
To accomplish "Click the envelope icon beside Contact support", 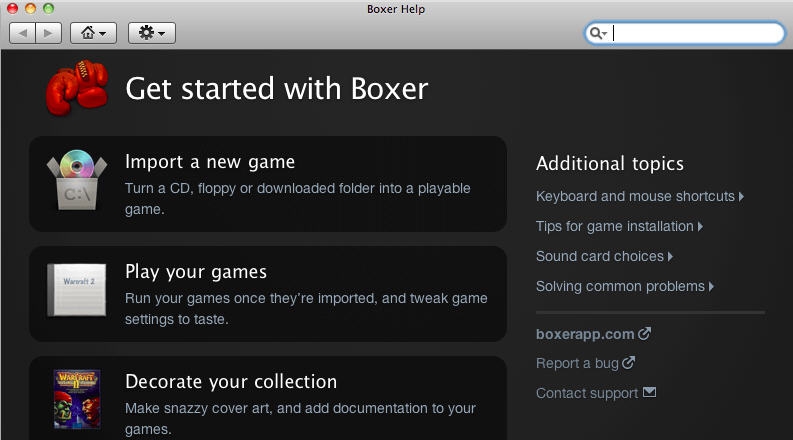I will [649, 392].
